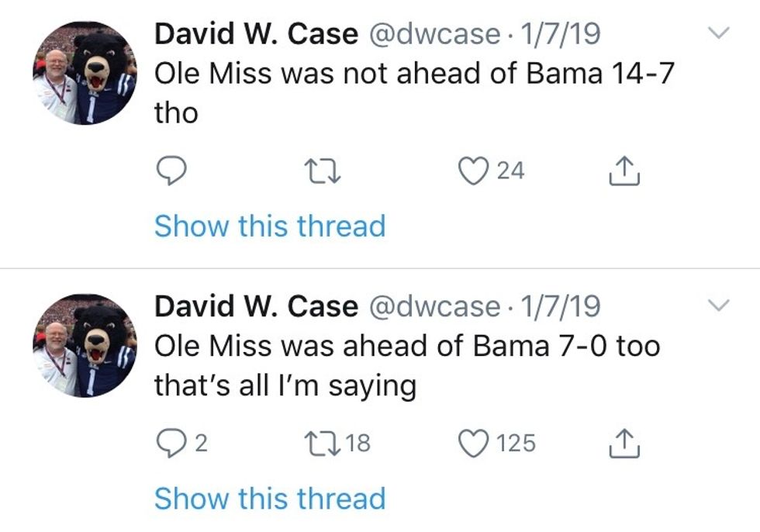The width and height of the screenshot is (760, 532).
Task: Open David W. Case avatar on first tweet
Action: tap(85, 73)
